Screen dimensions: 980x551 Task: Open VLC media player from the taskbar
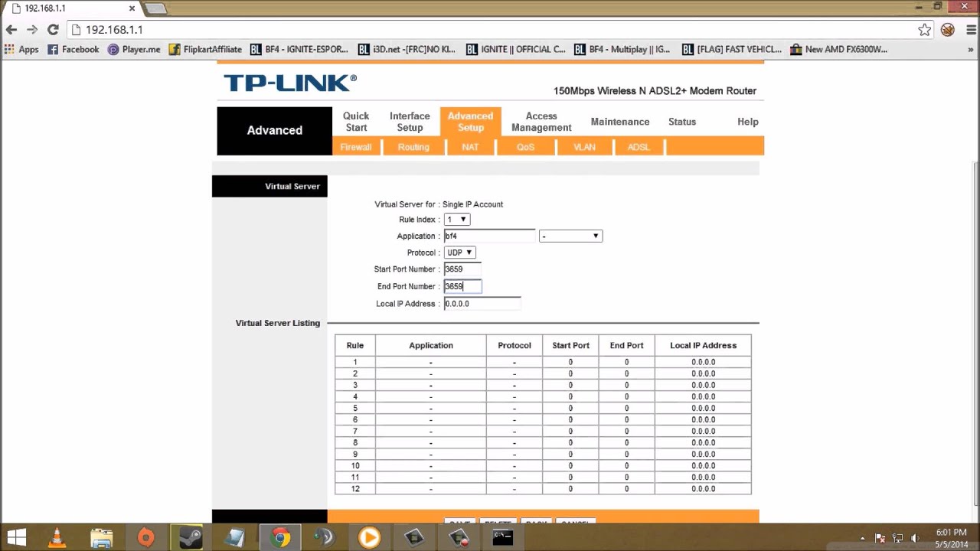pos(57,537)
